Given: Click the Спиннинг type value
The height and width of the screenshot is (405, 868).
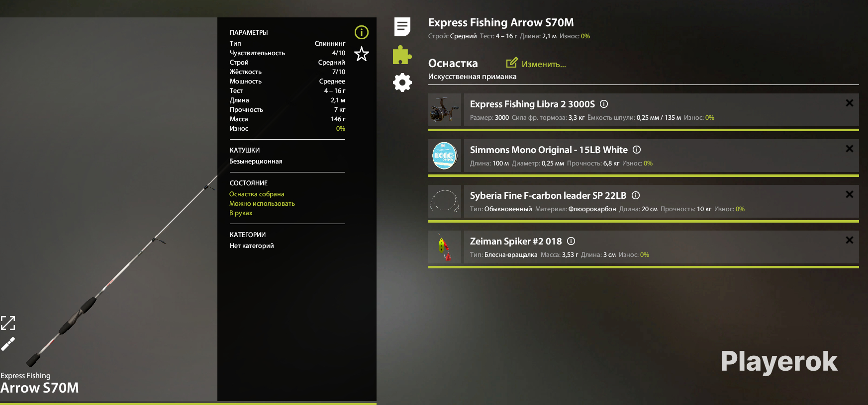Looking at the screenshot, I should click(x=330, y=43).
